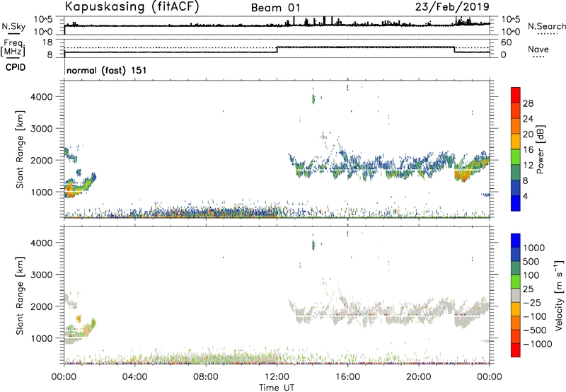Click the Power colorbar value '28'
The image size is (566, 392).
point(528,103)
